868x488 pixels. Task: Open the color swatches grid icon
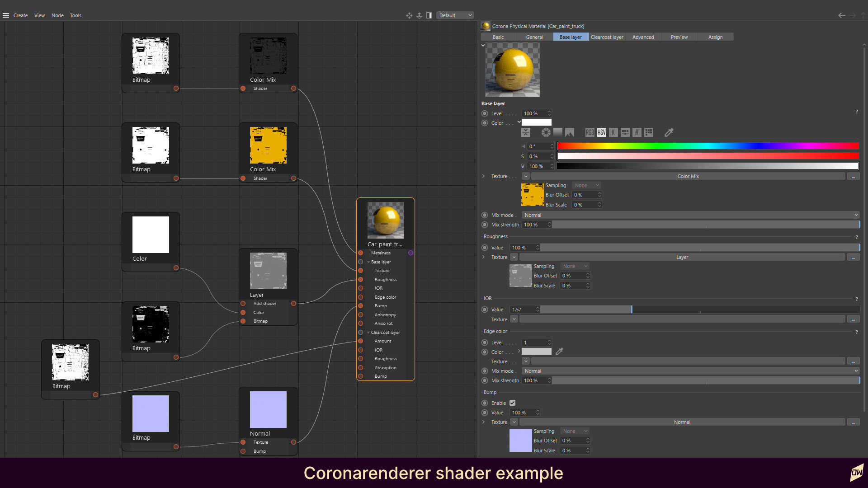[x=649, y=132]
